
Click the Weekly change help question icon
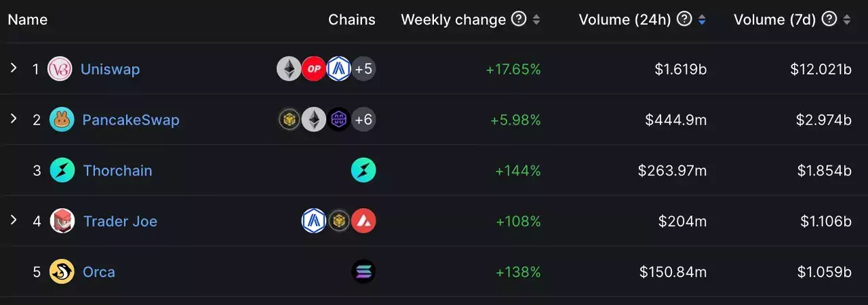[519, 19]
